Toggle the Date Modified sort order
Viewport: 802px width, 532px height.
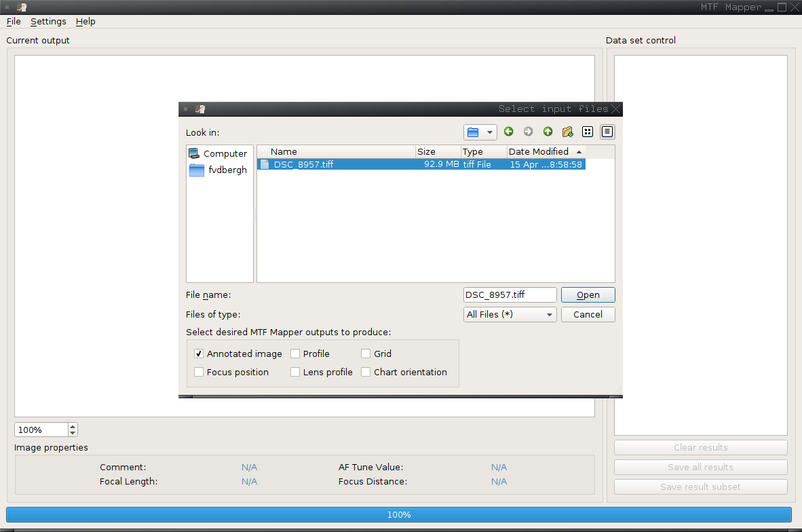pos(539,151)
